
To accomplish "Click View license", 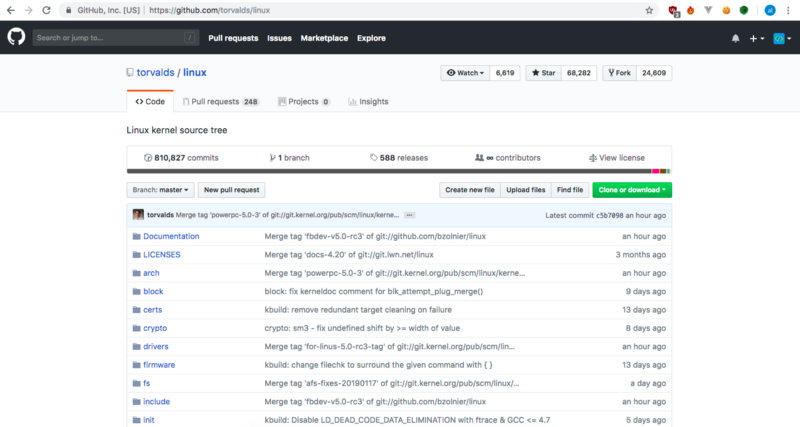I will pyautogui.click(x=617, y=158).
